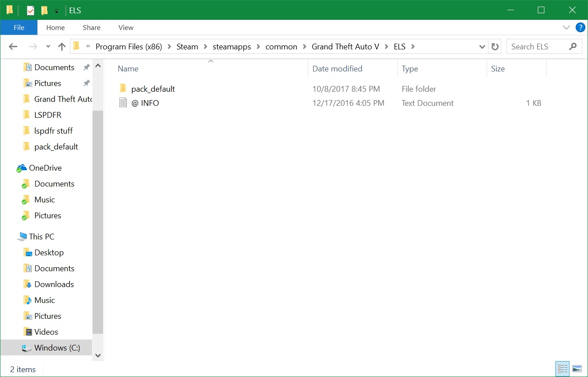Click the Up directory arrow
This screenshot has width=588, height=377.
pyautogui.click(x=62, y=47)
